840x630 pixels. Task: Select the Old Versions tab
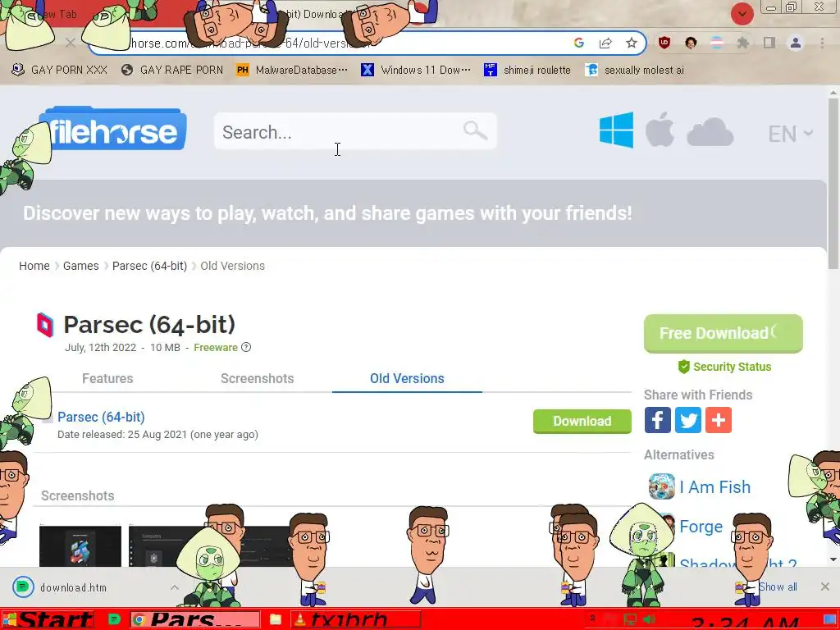[x=407, y=378]
